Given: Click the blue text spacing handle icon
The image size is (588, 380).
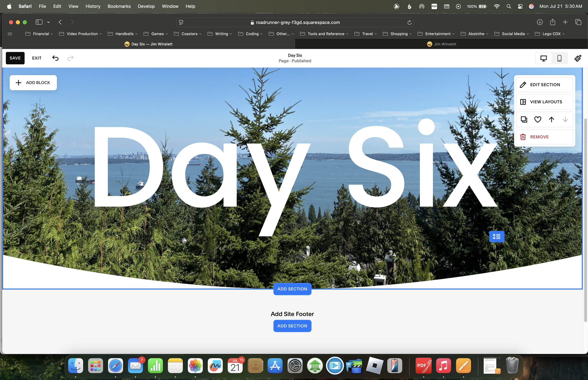Looking at the screenshot, I should pyautogui.click(x=497, y=237).
